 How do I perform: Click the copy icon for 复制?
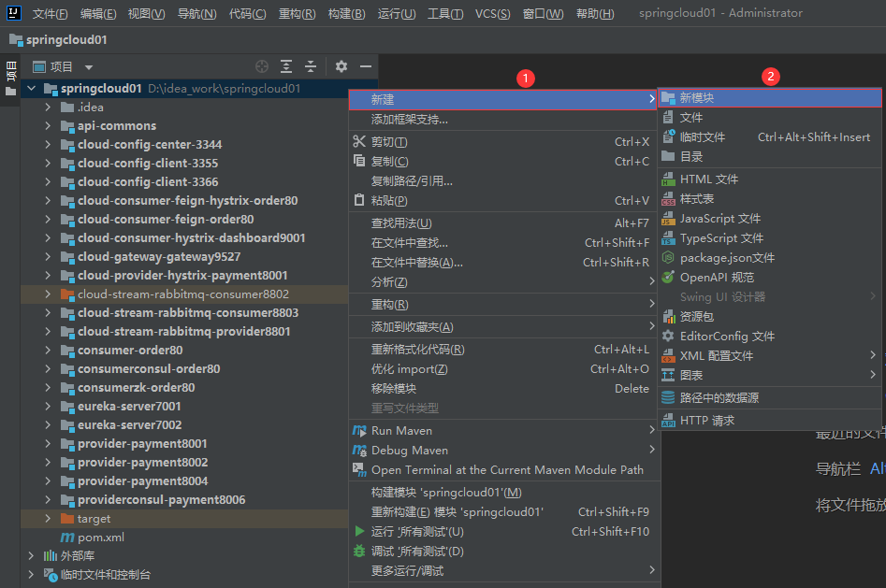(359, 161)
